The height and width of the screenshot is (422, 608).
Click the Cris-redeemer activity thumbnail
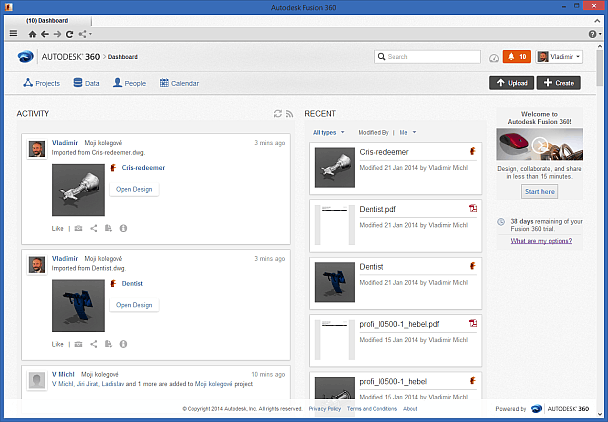[78, 190]
